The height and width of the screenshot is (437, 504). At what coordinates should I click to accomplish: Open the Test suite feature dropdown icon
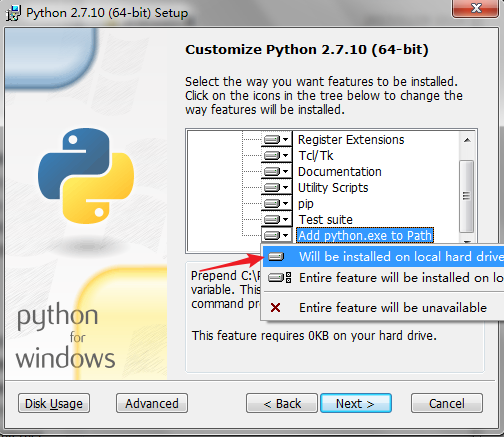click(x=276, y=219)
